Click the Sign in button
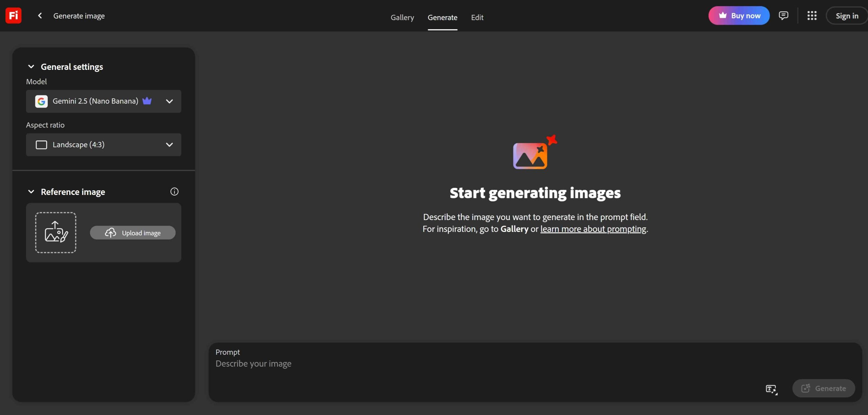The height and width of the screenshot is (415, 868). click(847, 16)
